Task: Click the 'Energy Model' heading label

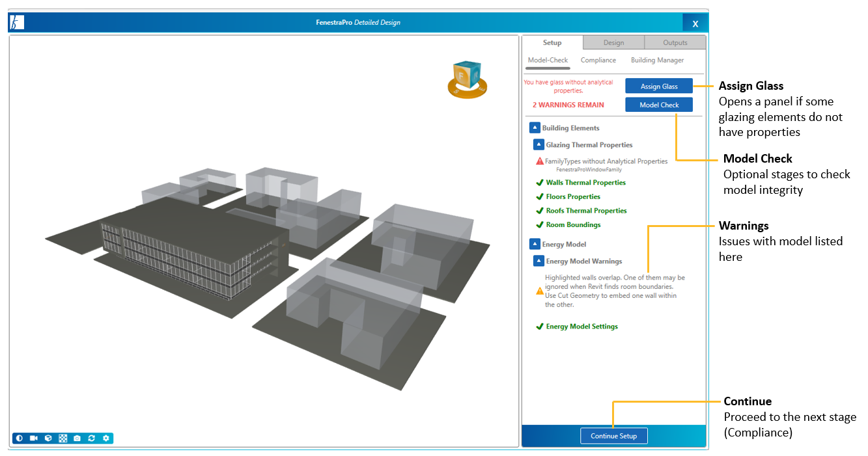Action: 565,245
